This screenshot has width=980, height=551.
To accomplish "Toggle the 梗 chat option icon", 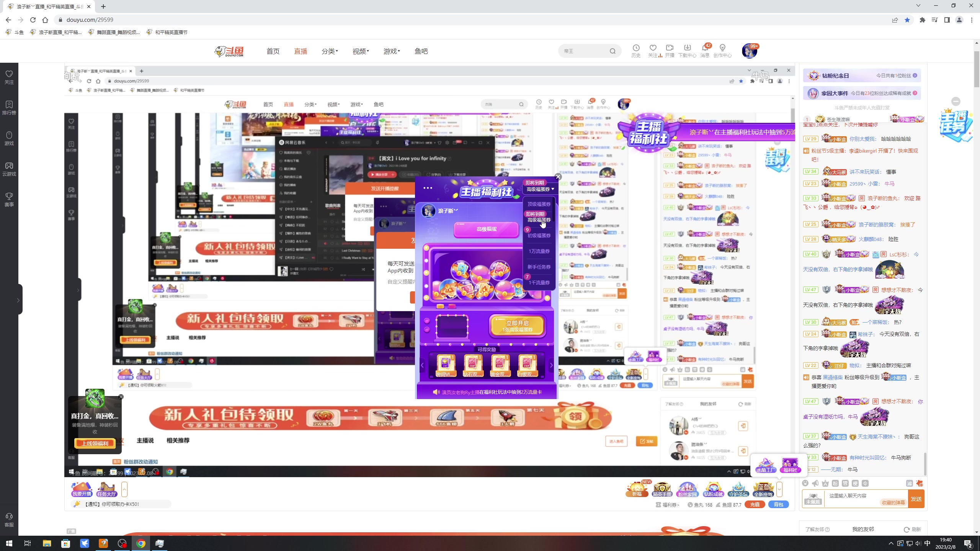I will click(x=855, y=483).
